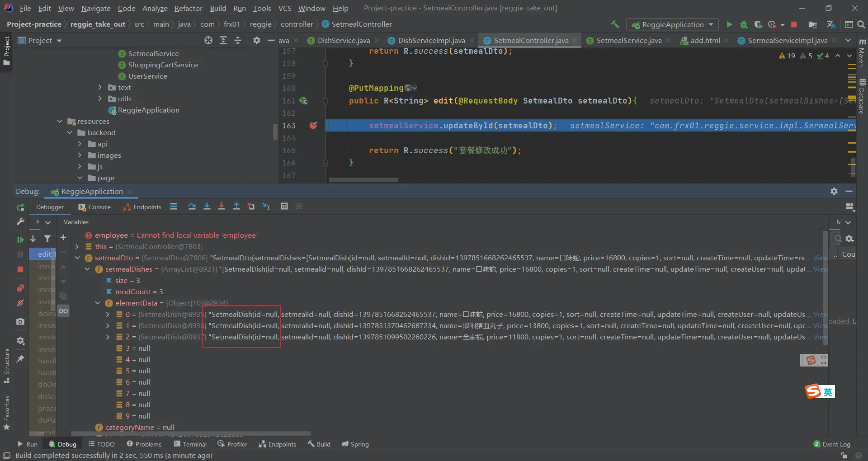Expand all in Project panel
The height and width of the screenshot is (461, 868).
click(223, 40)
